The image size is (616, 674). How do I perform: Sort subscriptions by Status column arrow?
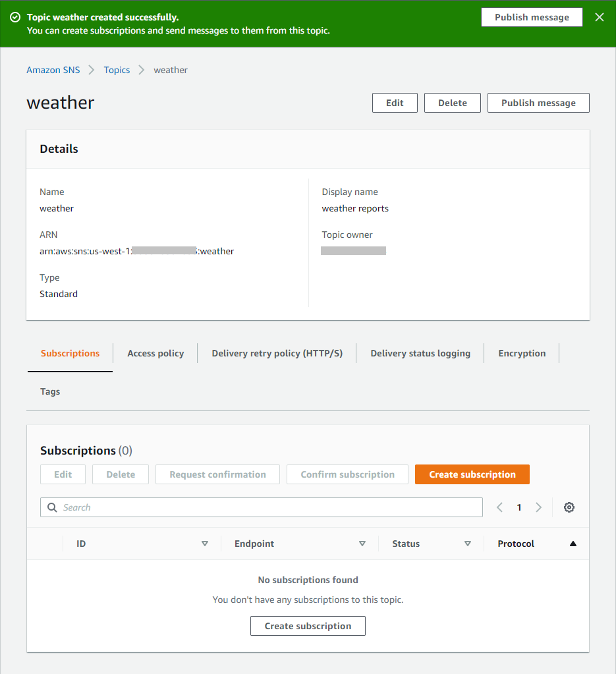coord(468,544)
